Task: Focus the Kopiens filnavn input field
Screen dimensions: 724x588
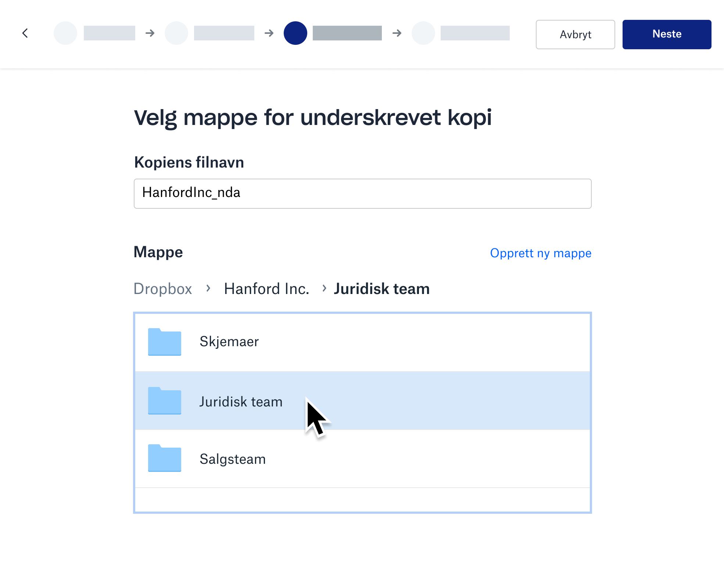Action: coord(362,194)
